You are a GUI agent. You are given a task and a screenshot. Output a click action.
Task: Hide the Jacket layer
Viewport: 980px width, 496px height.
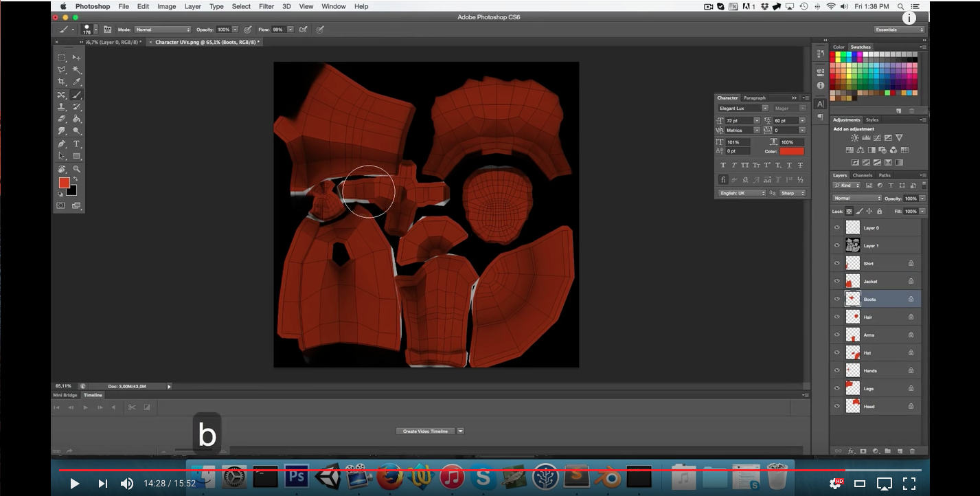tap(836, 281)
